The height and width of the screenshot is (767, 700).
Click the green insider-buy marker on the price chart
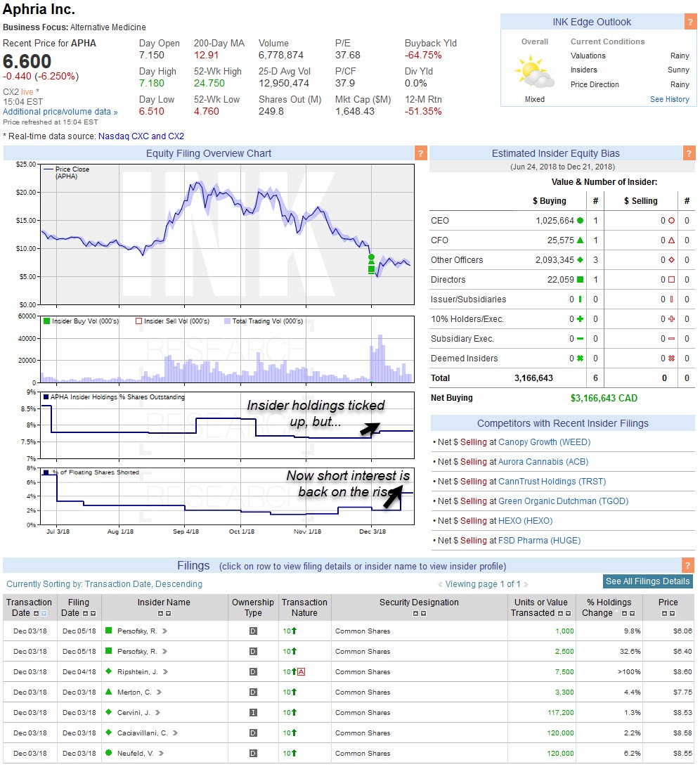[x=371, y=264]
